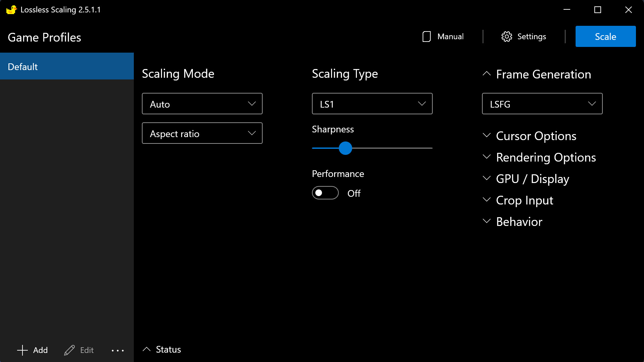Screen dimensions: 644x362
Task: Open the Settings panel
Action: coord(524,36)
